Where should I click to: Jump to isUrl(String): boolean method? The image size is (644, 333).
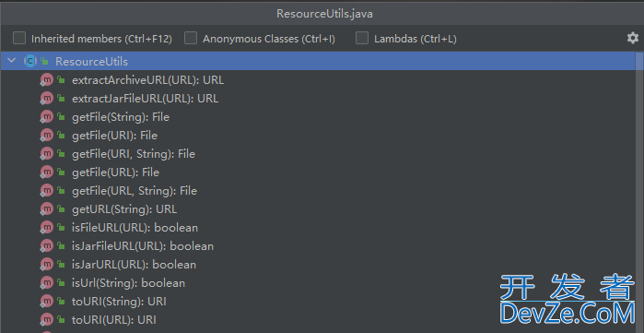click(x=128, y=283)
